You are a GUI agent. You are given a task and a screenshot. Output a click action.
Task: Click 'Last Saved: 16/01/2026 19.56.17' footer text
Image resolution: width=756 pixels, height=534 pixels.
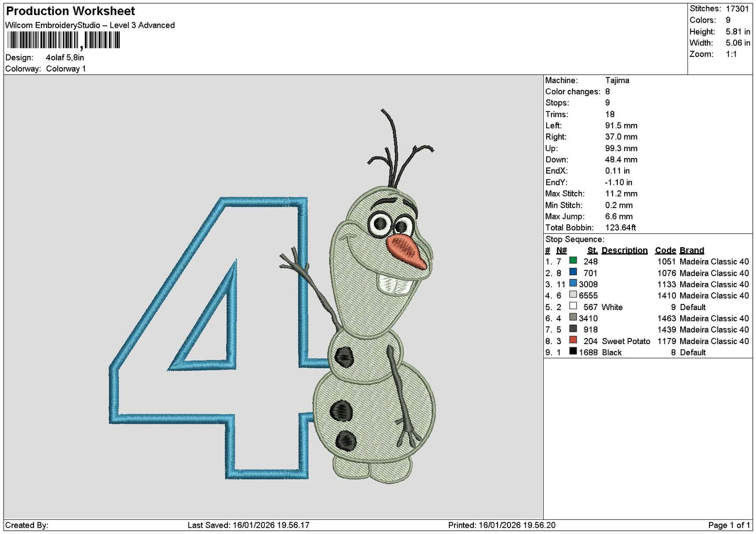coord(249,525)
